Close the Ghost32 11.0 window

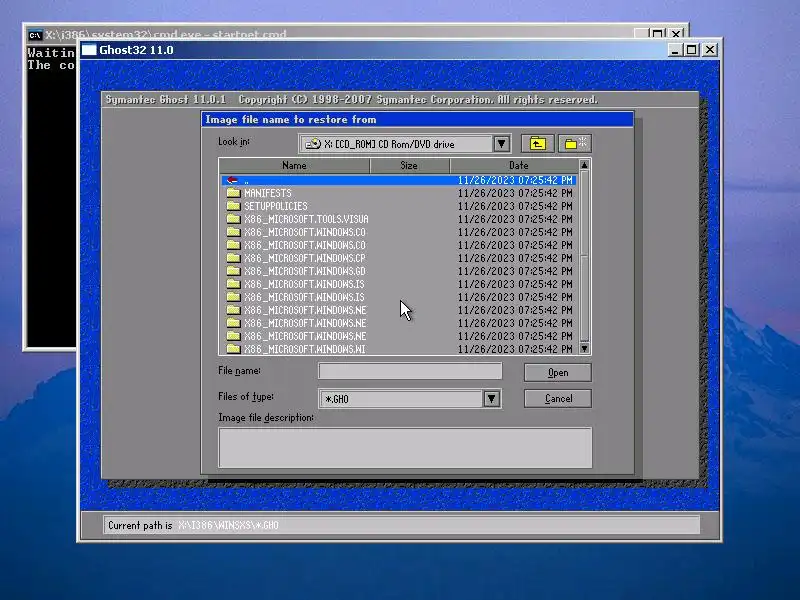tap(710, 50)
